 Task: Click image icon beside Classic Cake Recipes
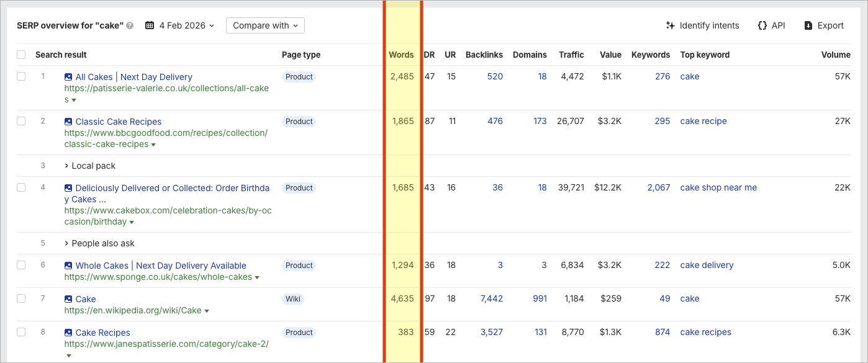click(68, 122)
